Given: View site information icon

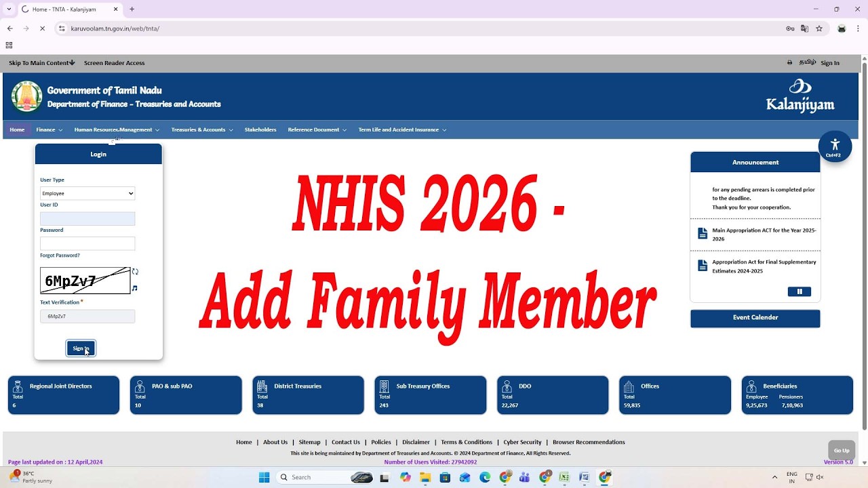Looking at the screenshot, I should click(x=62, y=28).
